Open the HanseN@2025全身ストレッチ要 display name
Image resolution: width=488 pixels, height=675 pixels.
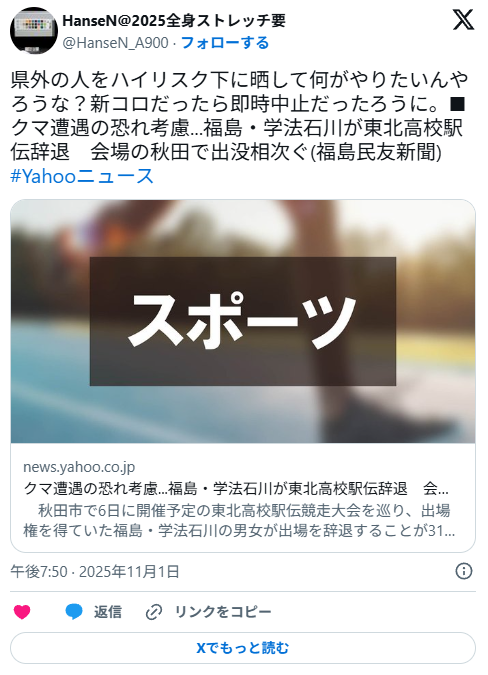(174, 20)
